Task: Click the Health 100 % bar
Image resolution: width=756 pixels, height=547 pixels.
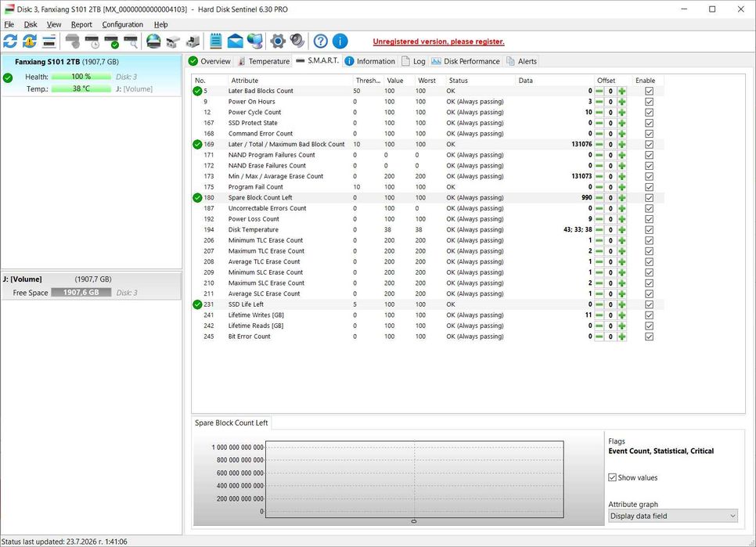Action: point(81,77)
